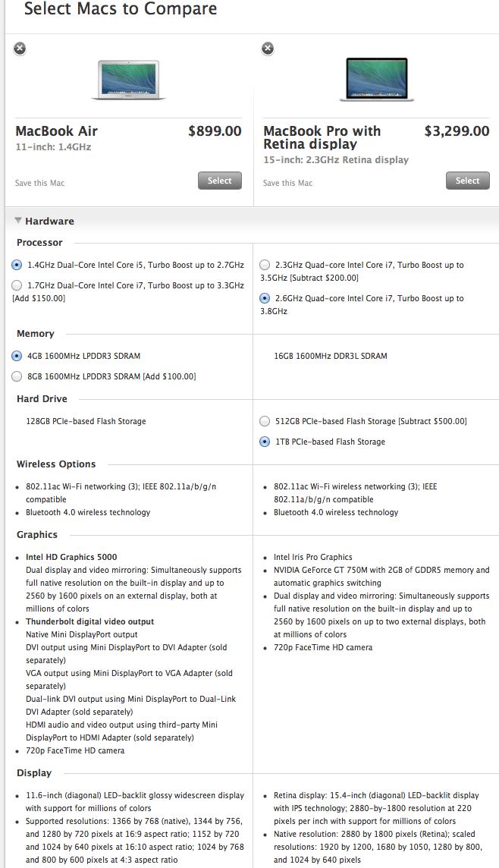This screenshot has height=868, width=499.
Task: Click Intel HD Graphics 5000 text
Action: pyautogui.click(x=71, y=558)
